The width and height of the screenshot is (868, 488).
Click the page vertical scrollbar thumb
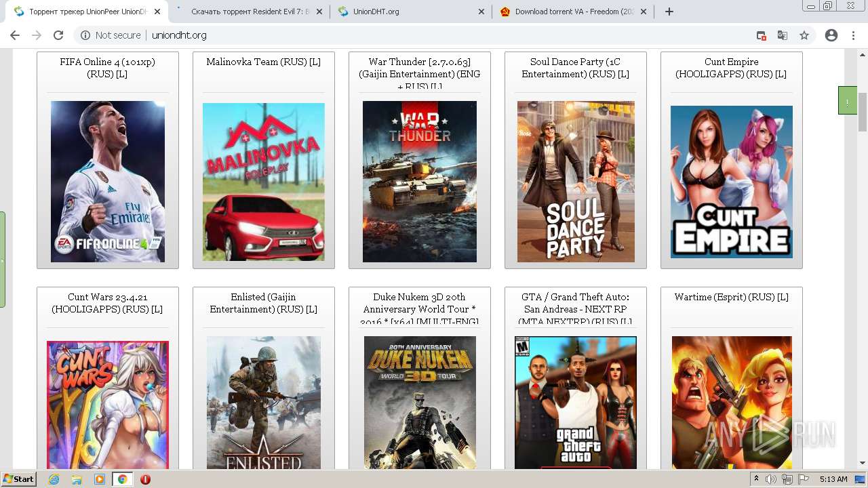coord(863,112)
